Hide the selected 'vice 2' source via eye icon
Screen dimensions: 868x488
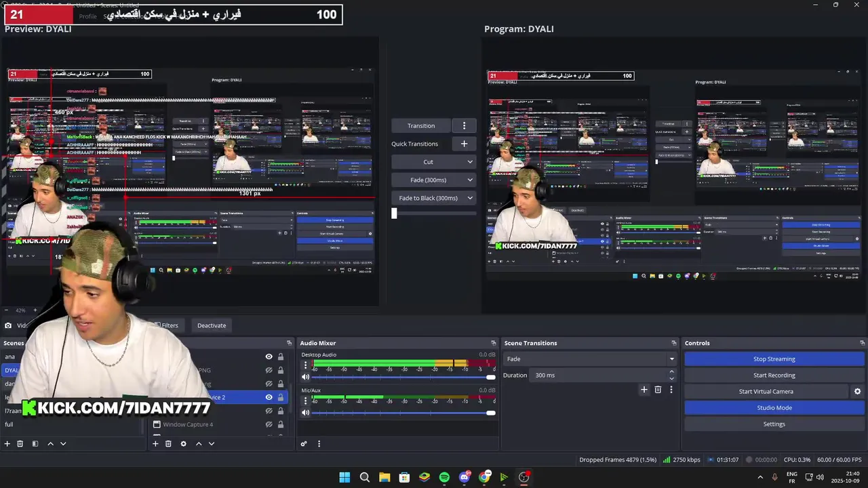click(x=269, y=397)
